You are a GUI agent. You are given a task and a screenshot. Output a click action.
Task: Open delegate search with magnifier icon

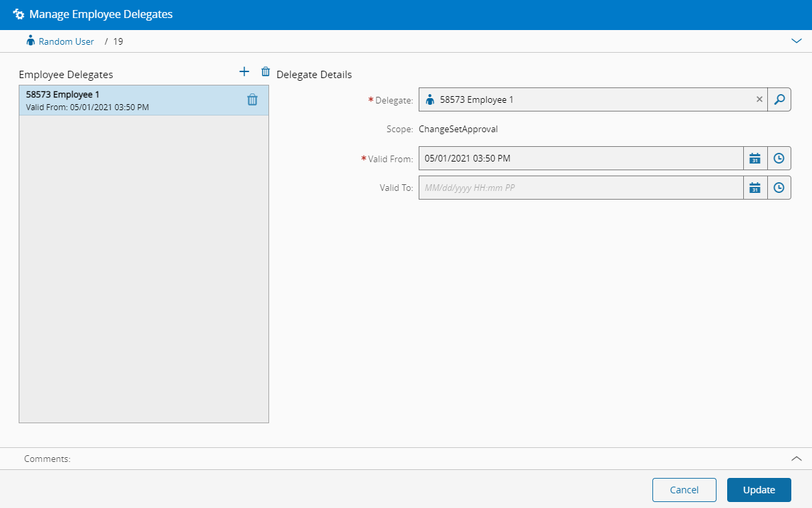[x=779, y=99]
